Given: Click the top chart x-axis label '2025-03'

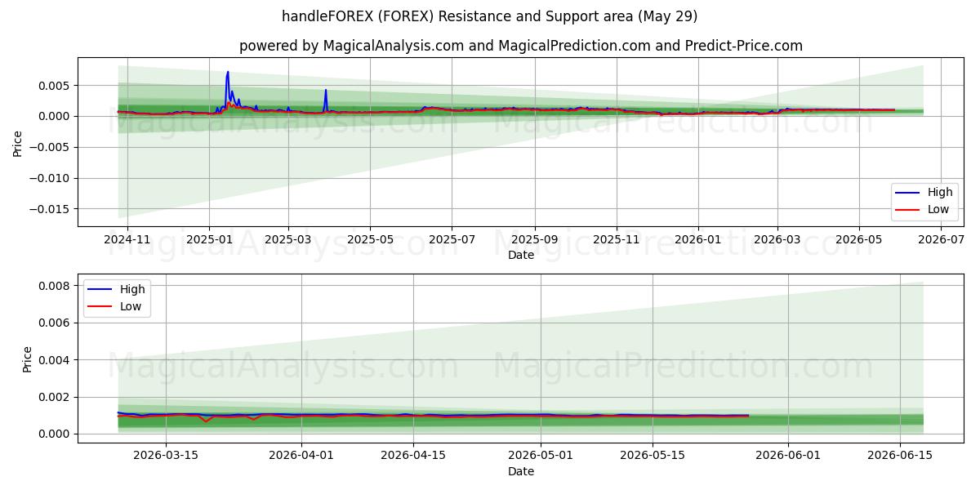Looking at the screenshot, I should tap(288, 241).
